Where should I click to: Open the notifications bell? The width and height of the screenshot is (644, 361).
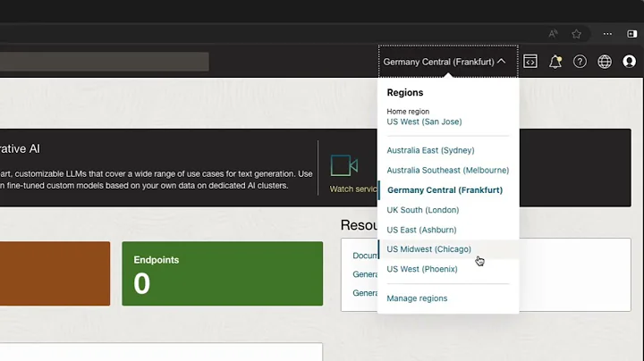pyautogui.click(x=555, y=62)
